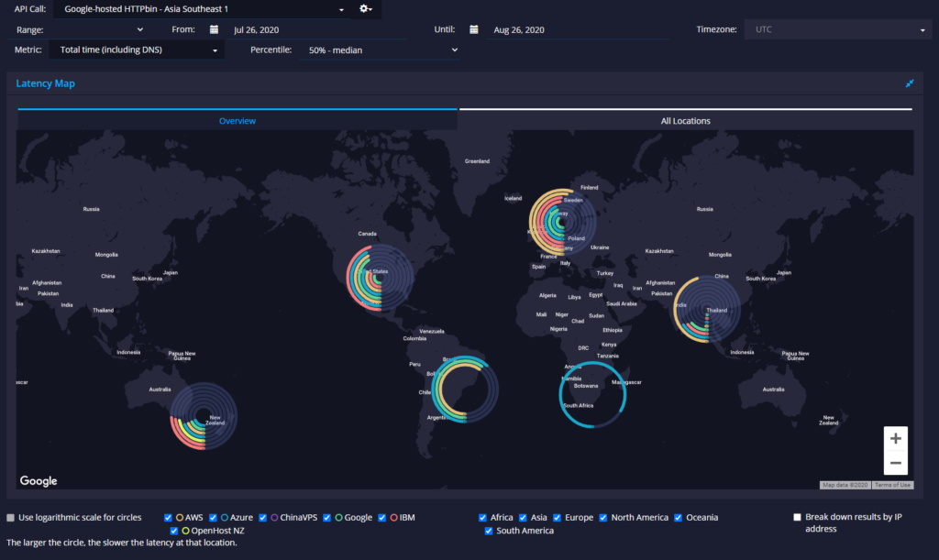Click the Map data ©2020 attribution

(x=845, y=485)
